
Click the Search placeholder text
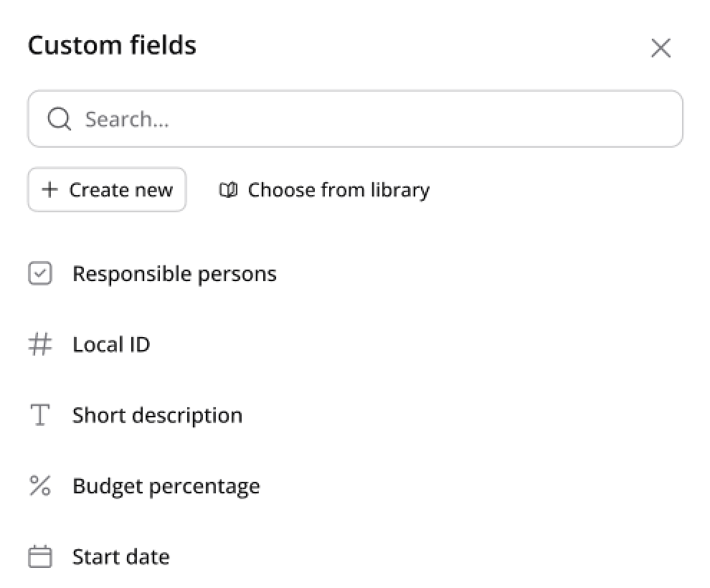point(127,120)
